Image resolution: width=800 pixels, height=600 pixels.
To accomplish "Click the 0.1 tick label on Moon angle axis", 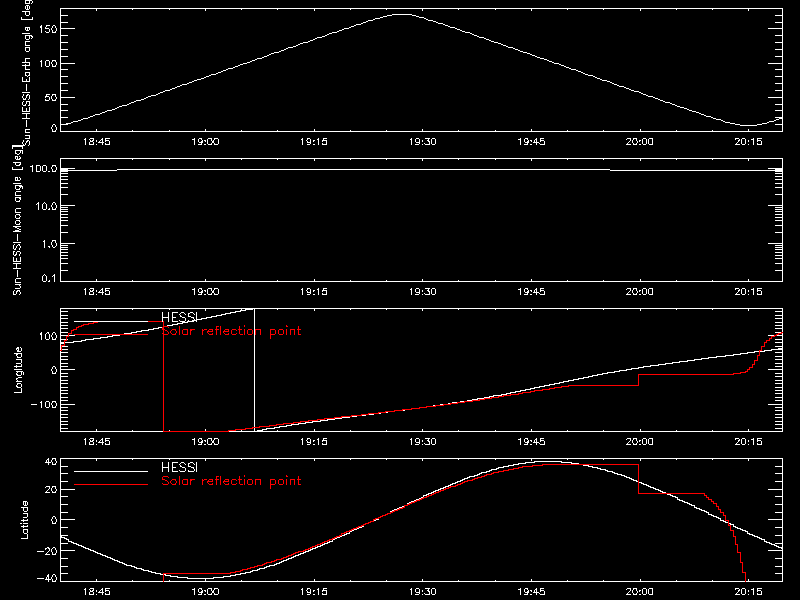I will click(51, 278).
